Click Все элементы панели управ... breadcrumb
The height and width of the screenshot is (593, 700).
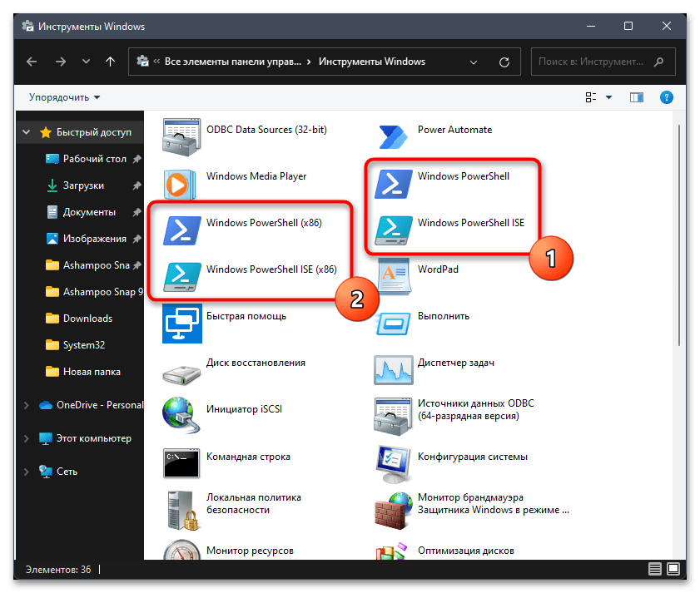232,62
